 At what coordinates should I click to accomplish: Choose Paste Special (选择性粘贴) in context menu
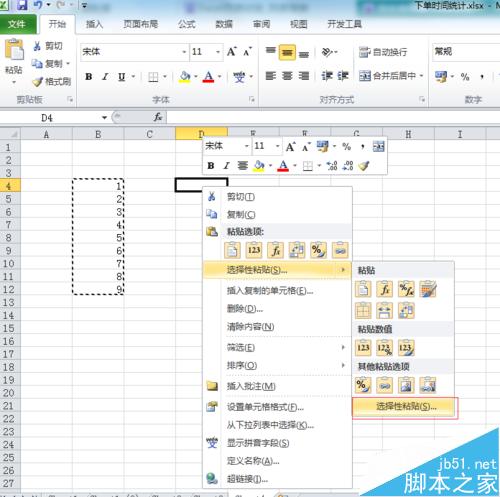(x=277, y=270)
